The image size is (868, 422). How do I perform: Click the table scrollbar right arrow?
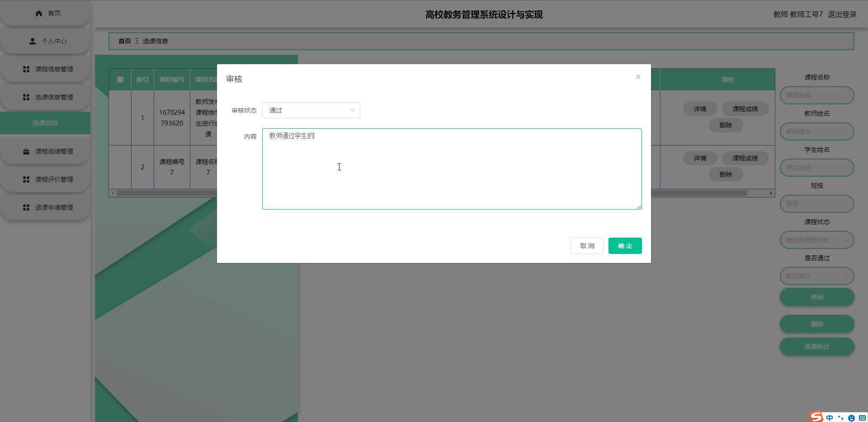pyautogui.click(x=771, y=193)
